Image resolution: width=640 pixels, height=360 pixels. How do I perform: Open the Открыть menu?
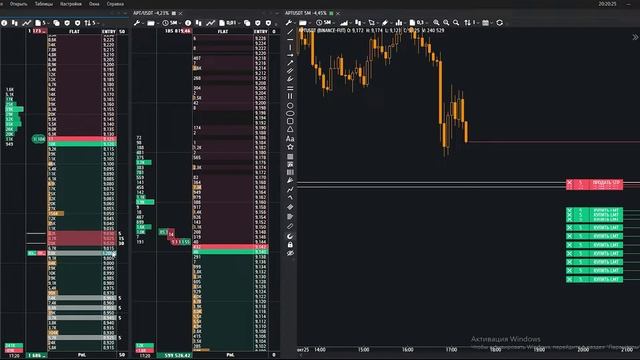click(x=18, y=4)
